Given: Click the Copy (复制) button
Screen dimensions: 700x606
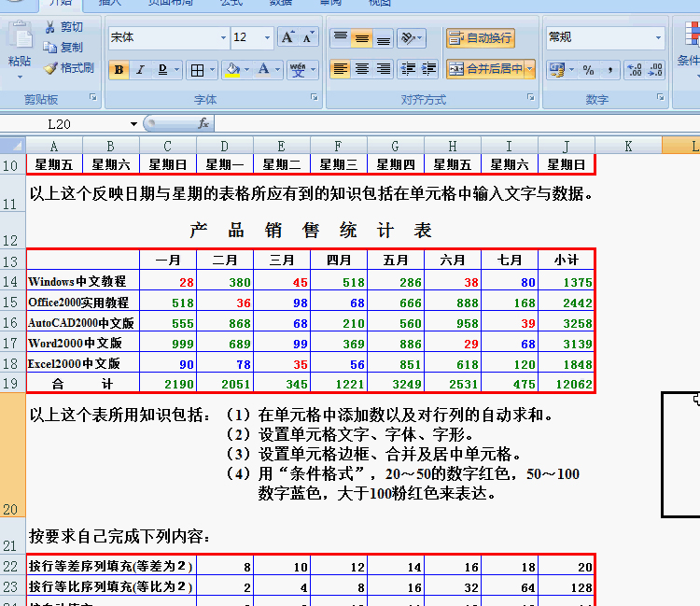Looking at the screenshot, I should [63, 47].
